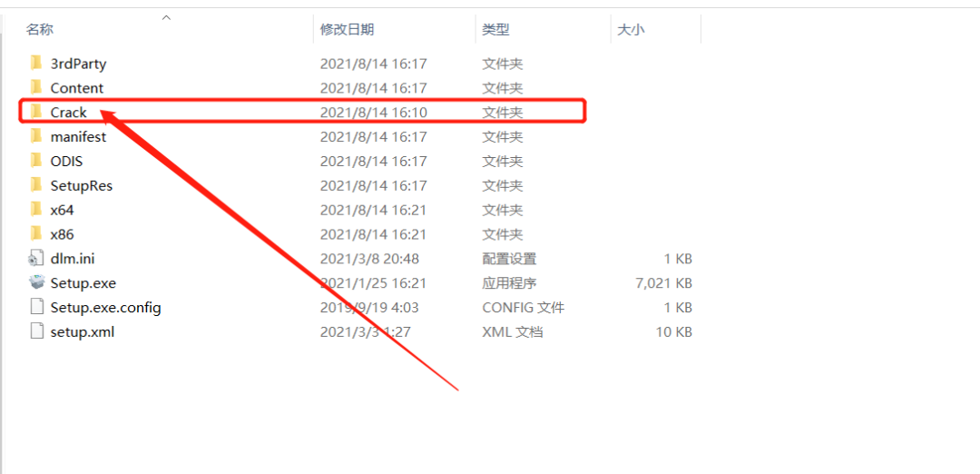980x474 pixels.
Task: Click the 文件夹 type of x86 row
Action: (502, 234)
